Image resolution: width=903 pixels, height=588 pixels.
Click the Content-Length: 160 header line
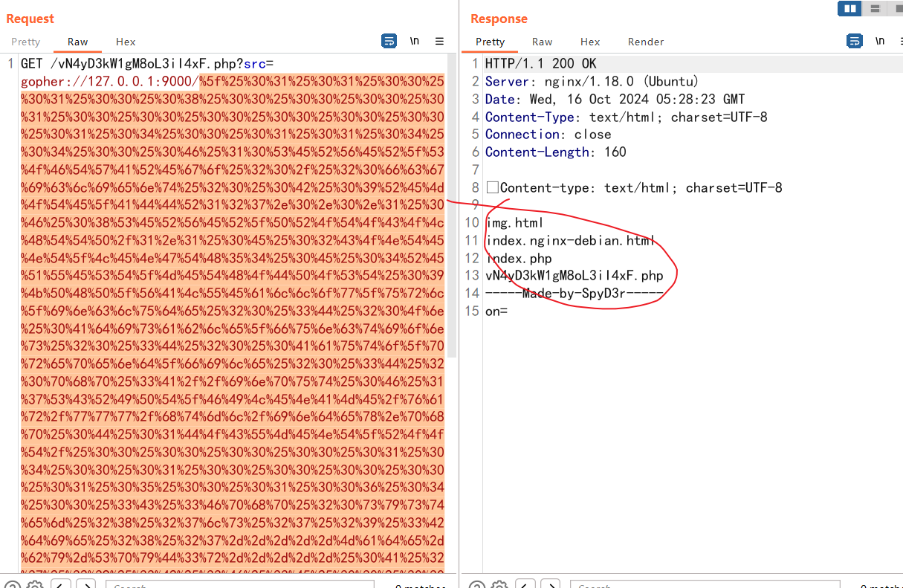pyautogui.click(x=556, y=152)
